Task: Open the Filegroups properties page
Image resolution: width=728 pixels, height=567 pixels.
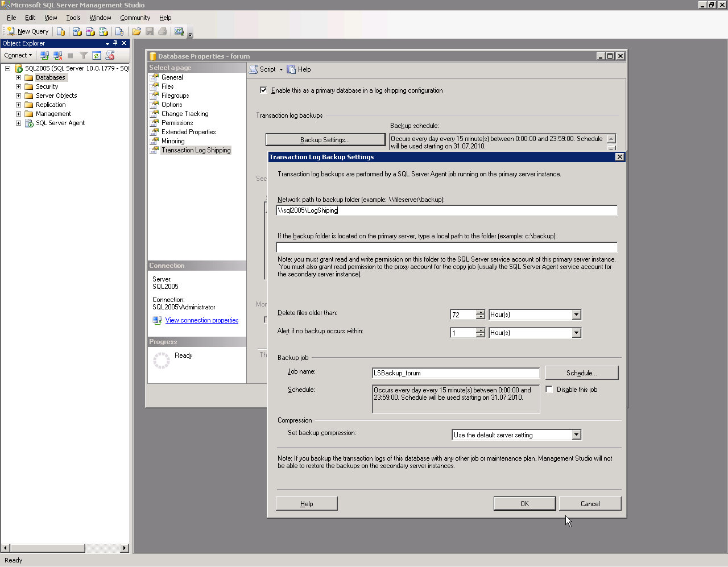Action: [x=175, y=96]
